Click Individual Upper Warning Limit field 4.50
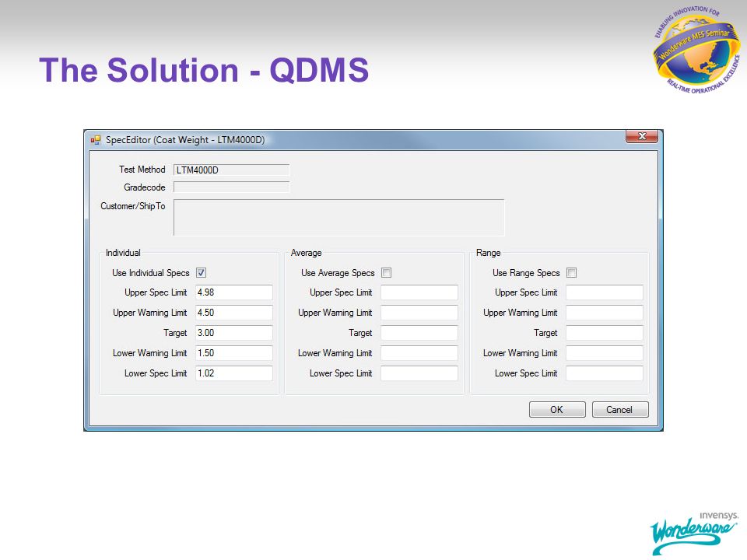 pyautogui.click(x=234, y=313)
